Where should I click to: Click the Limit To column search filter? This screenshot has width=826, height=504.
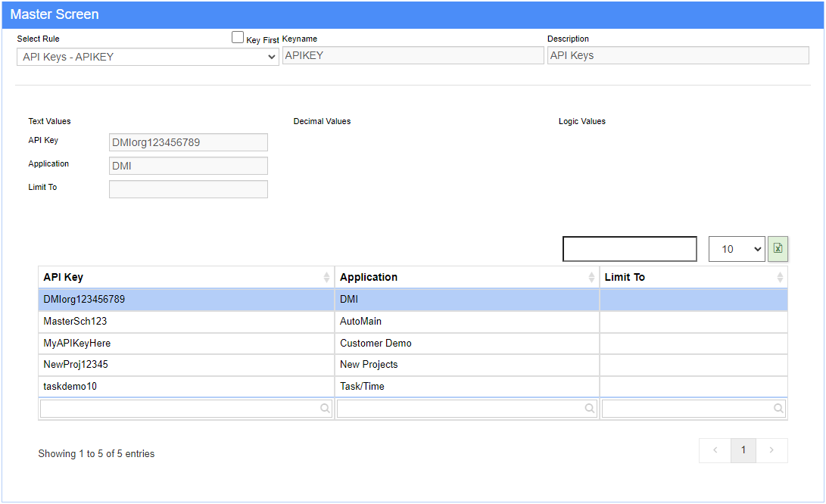[693, 409]
